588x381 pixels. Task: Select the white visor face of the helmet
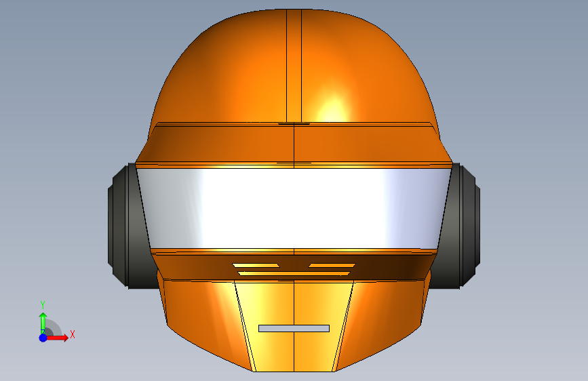coord(294,209)
